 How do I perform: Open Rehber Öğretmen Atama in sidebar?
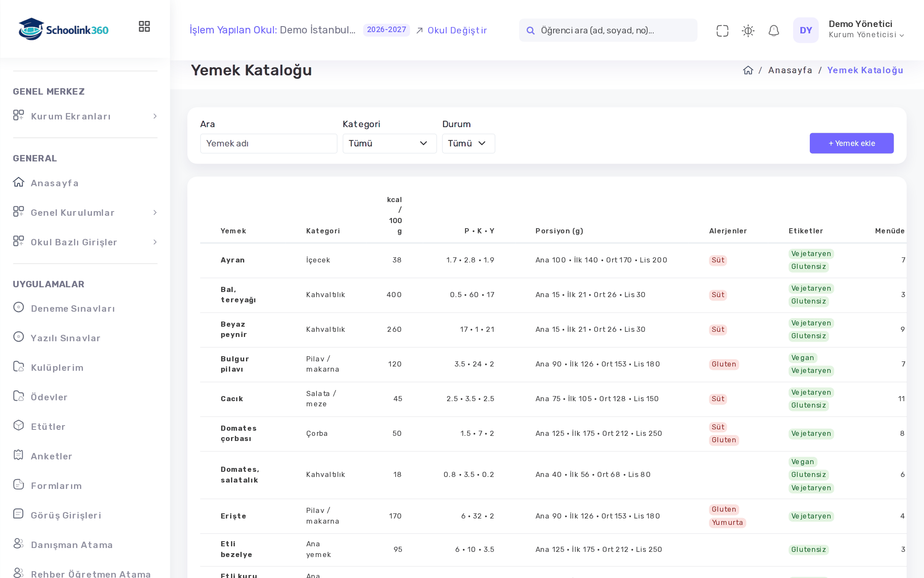91,574
